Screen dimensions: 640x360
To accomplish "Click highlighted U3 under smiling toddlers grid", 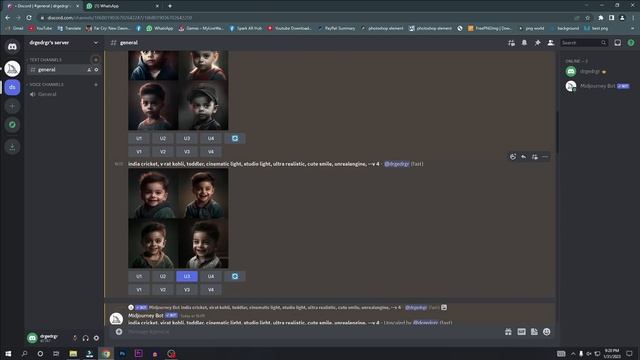I will click(x=187, y=276).
